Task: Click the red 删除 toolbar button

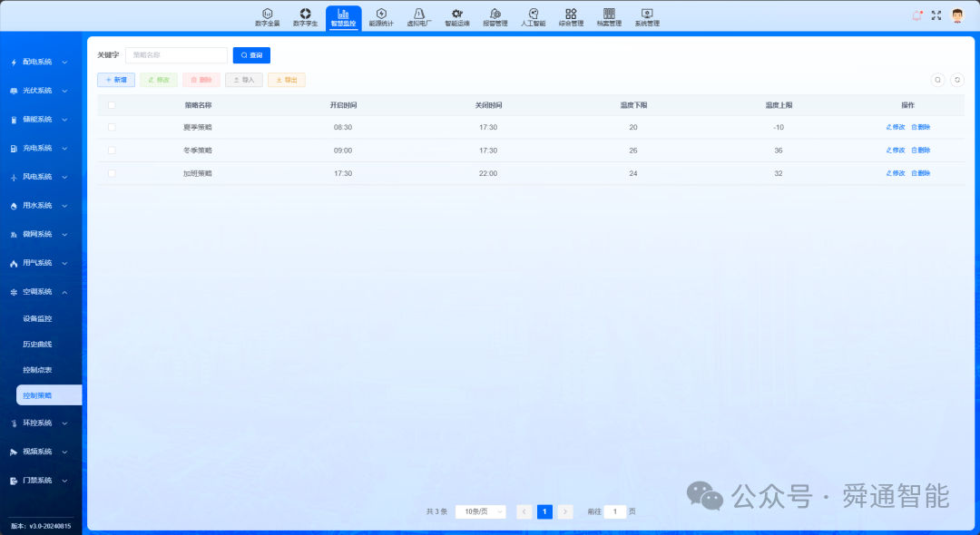Action: click(201, 80)
